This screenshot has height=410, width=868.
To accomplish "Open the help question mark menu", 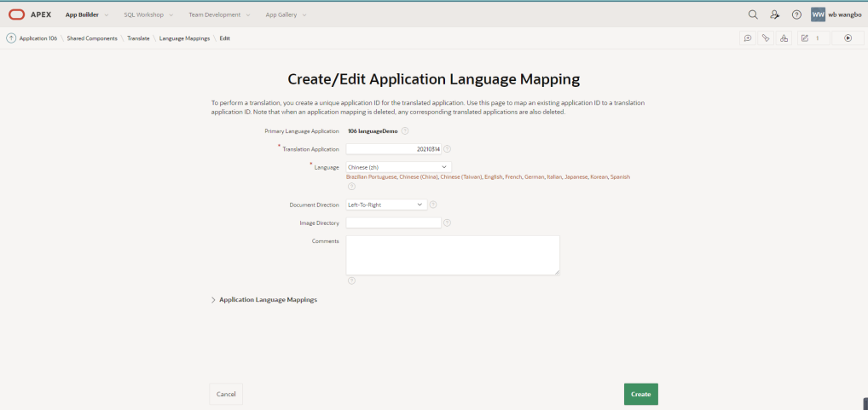I will [796, 15].
